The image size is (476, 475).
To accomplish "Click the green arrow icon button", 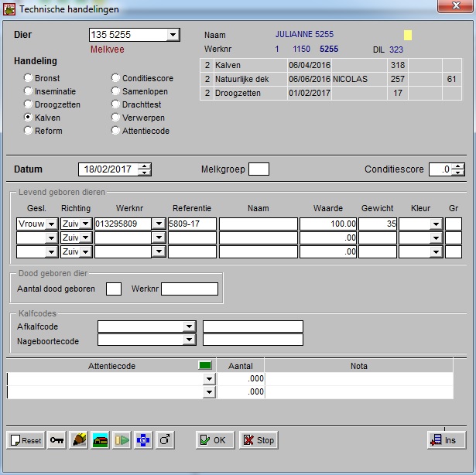I will coord(122,440).
